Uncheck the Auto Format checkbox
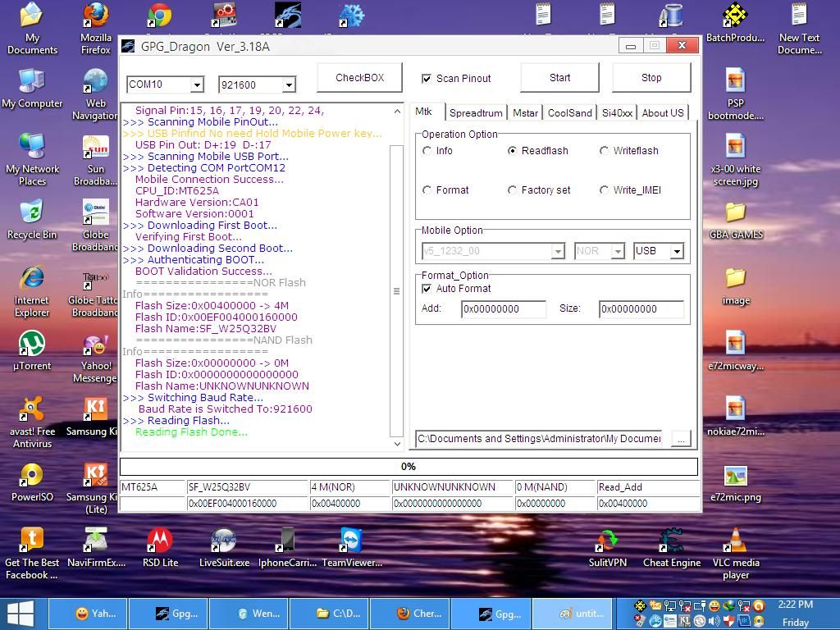 coord(427,289)
